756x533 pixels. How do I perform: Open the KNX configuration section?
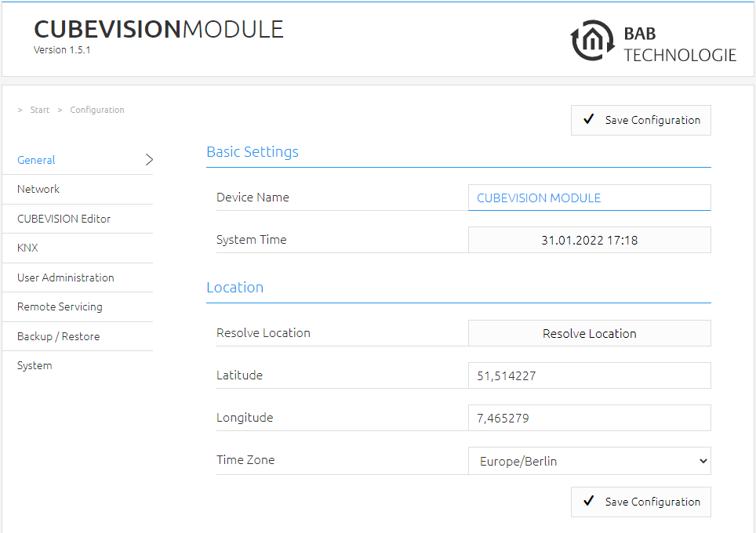tap(78, 248)
